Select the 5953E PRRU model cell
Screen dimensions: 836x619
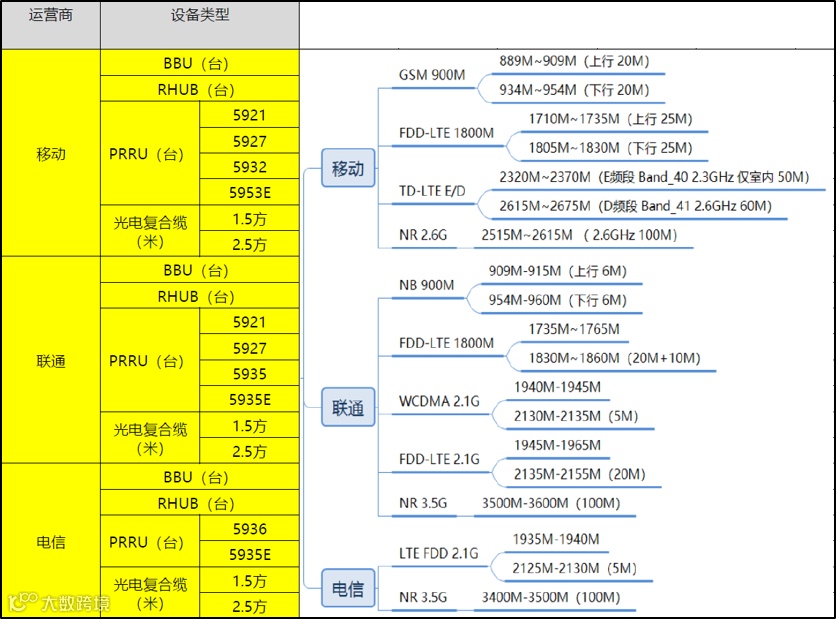250,192
